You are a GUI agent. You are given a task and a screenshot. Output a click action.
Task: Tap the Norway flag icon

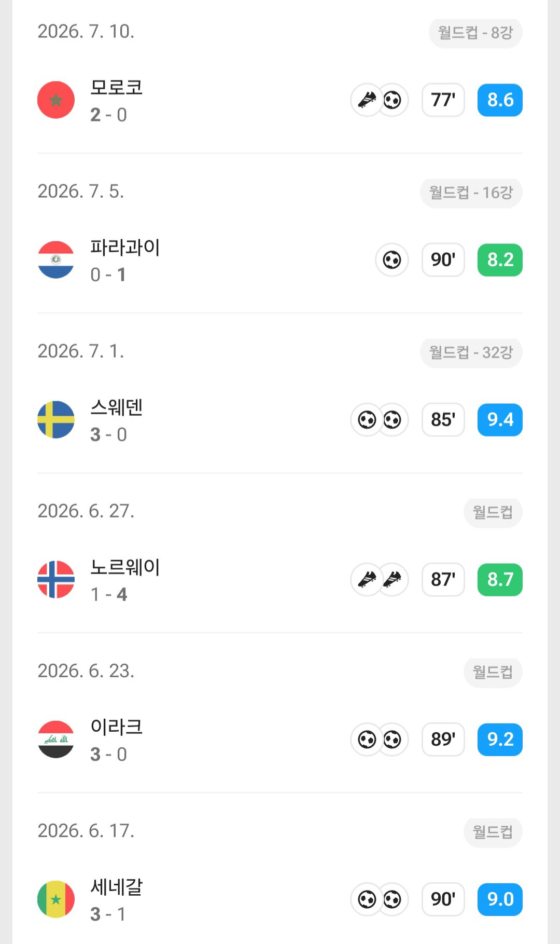pyautogui.click(x=56, y=579)
